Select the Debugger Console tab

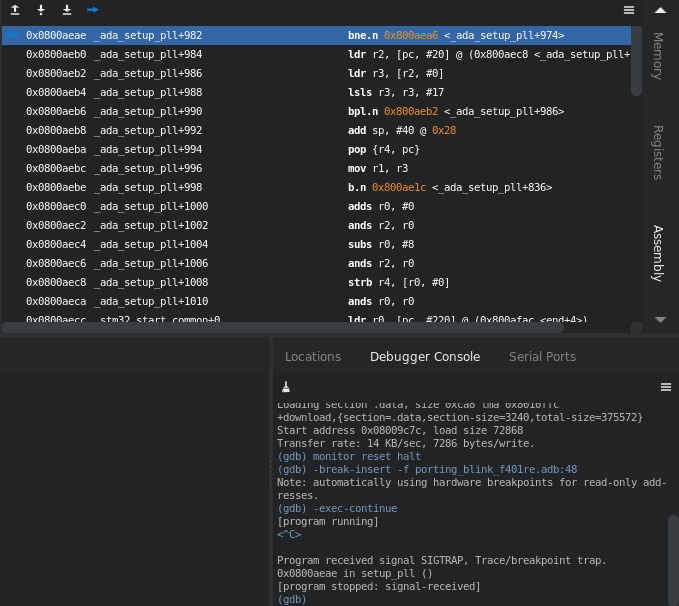(425, 357)
